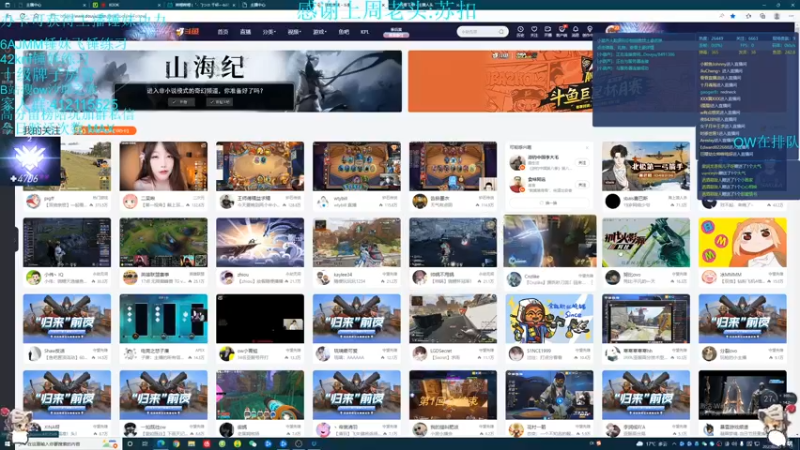Open the 历史 watch history icon

520,32
